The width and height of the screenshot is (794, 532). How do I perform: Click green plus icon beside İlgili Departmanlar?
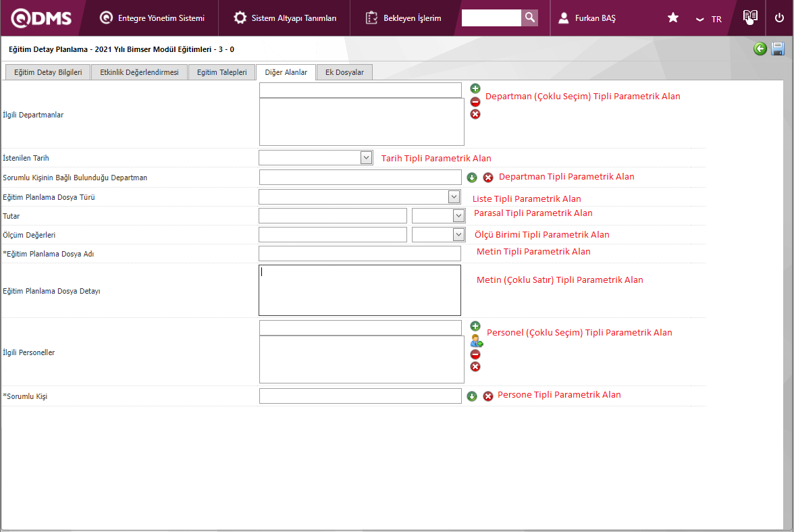click(475, 88)
